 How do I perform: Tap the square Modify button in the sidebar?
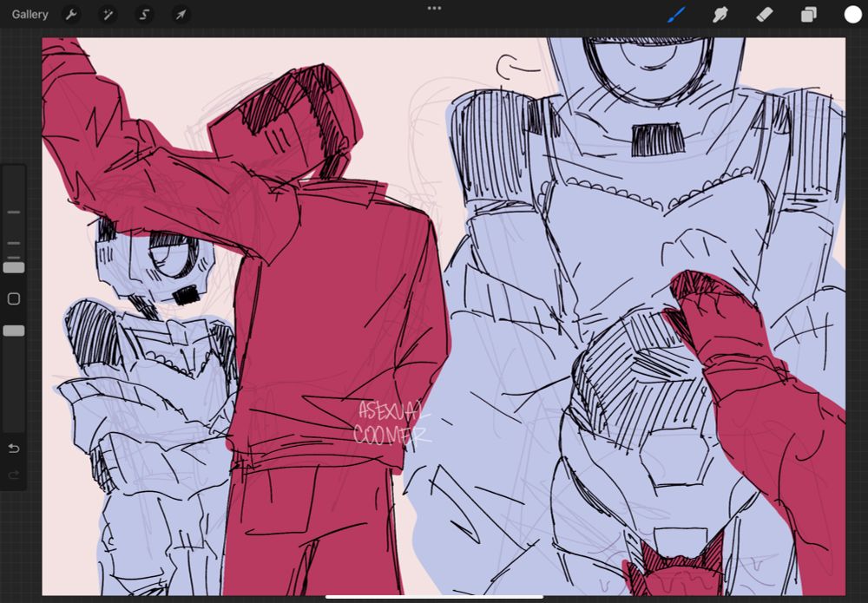tap(14, 299)
